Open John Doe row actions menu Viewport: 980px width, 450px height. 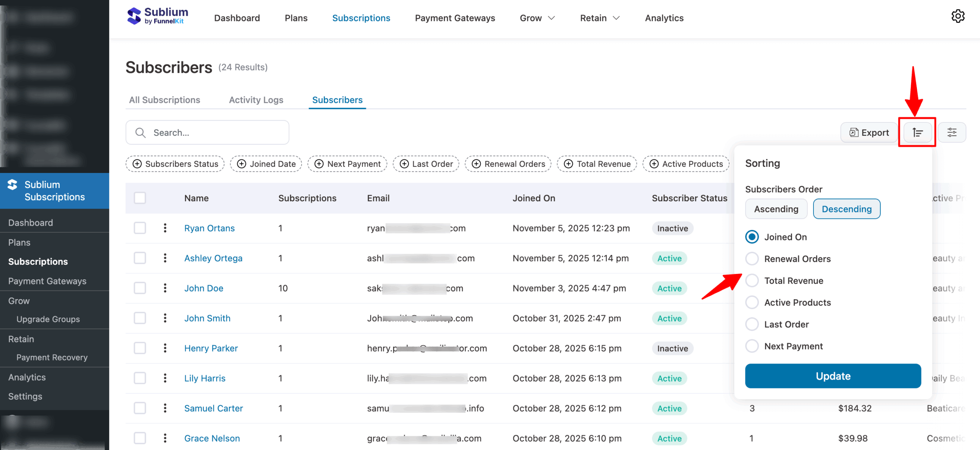[165, 288]
